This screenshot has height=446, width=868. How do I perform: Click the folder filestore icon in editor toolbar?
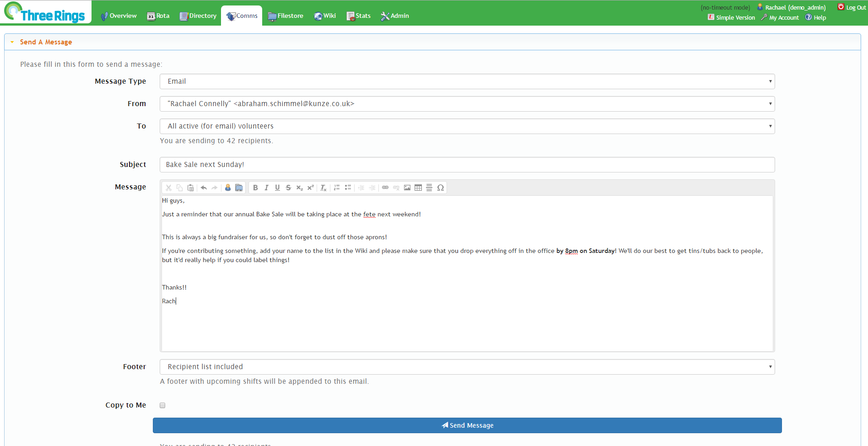pyautogui.click(x=239, y=188)
